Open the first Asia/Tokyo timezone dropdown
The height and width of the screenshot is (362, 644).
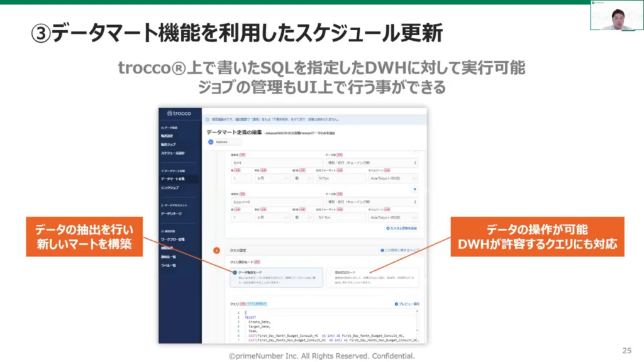click(x=394, y=178)
